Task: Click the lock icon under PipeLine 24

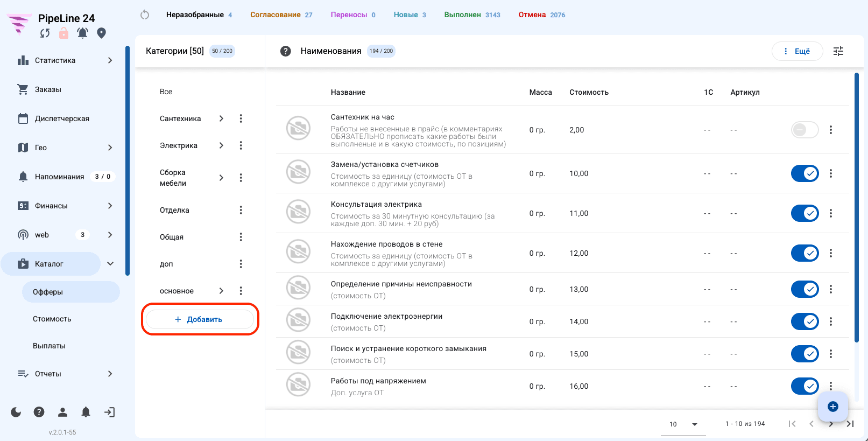Action: click(63, 33)
